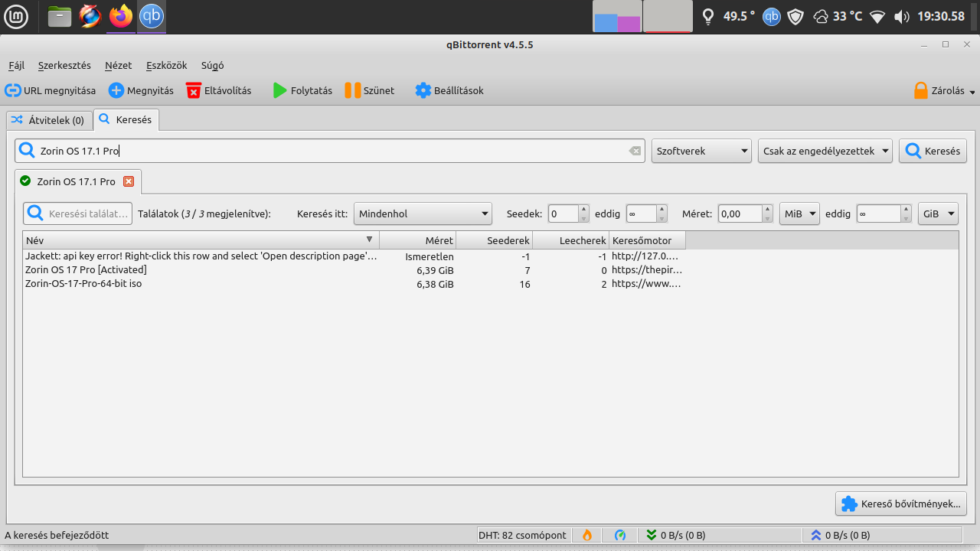Click the main search input field
This screenshot has width=980, height=551.
331,151
